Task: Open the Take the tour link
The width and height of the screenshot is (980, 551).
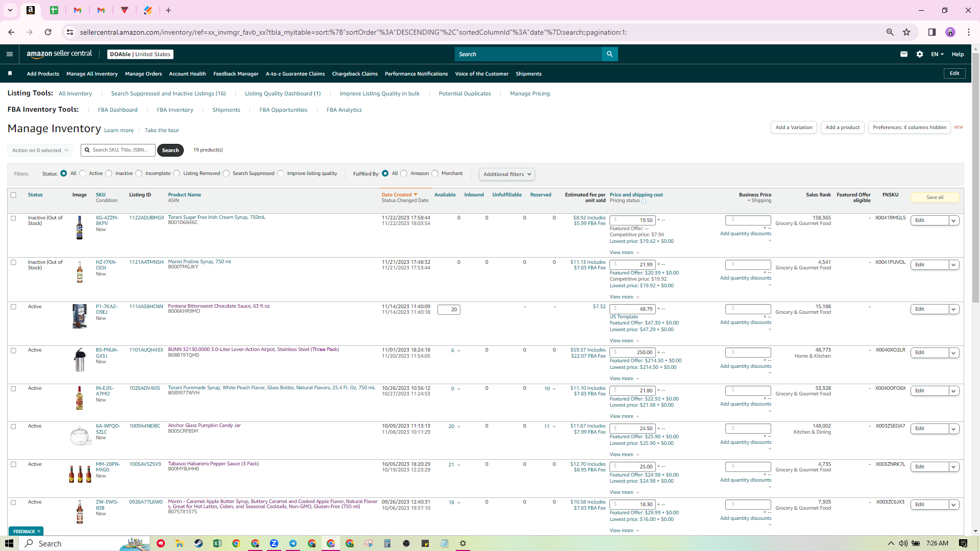Action: [162, 131]
